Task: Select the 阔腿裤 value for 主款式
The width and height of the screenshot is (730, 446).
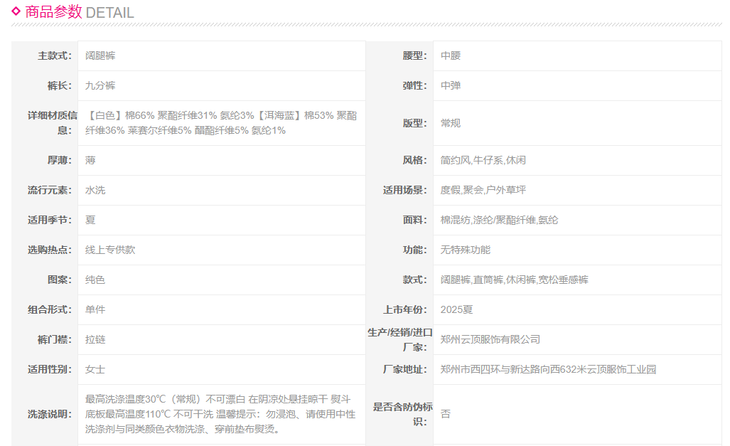Action: point(102,56)
